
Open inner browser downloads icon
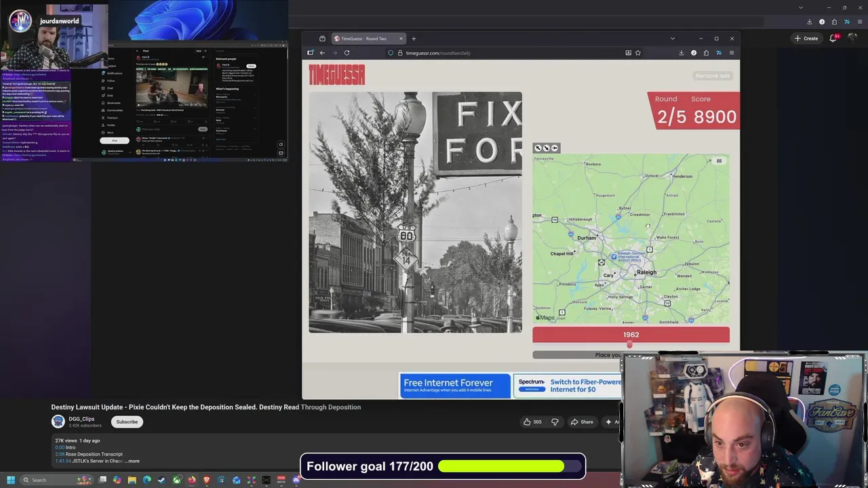point(681,53)
